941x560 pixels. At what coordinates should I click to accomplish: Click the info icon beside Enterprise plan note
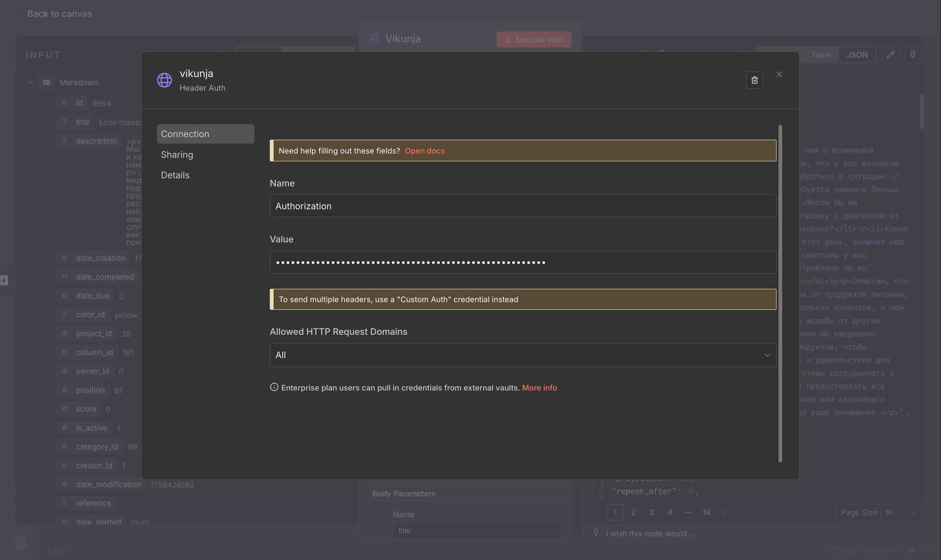tap(274, 387)
